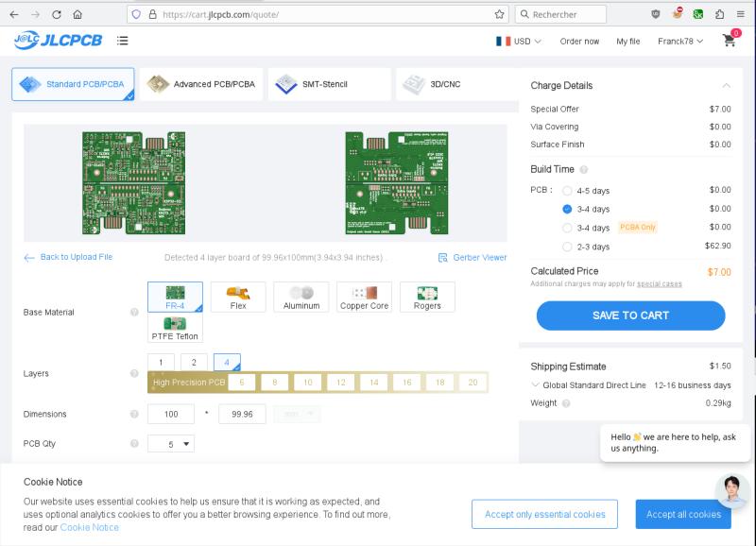Accept only essential cookies
Screen dimensions: 756x546
545,514
